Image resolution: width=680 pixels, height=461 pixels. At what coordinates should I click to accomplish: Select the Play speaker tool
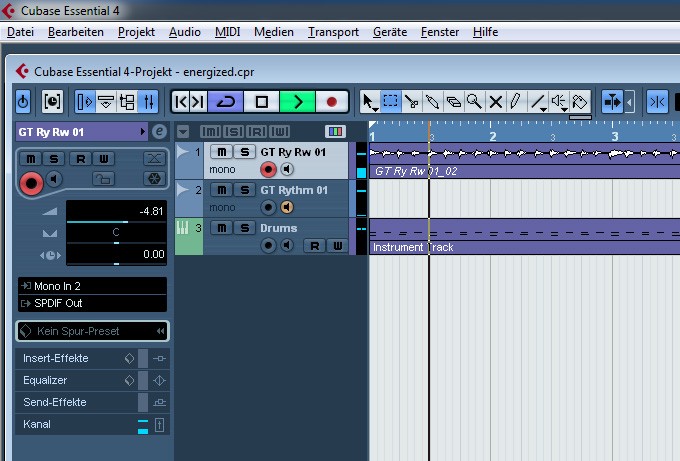pyautogui.click(x=559, y=102)
